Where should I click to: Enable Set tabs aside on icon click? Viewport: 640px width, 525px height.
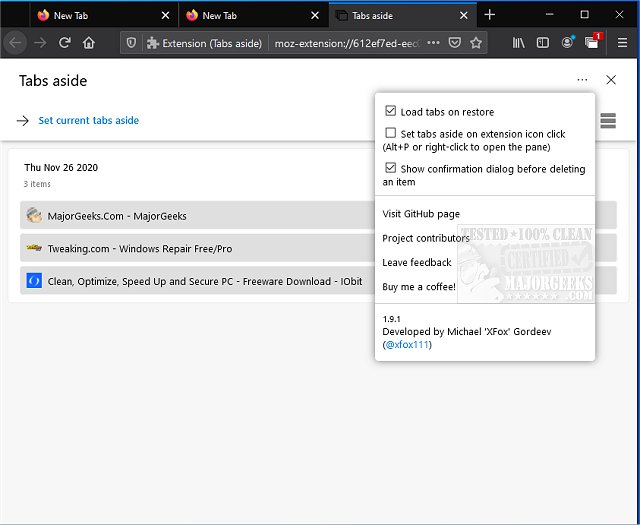[x=391, y=133]
